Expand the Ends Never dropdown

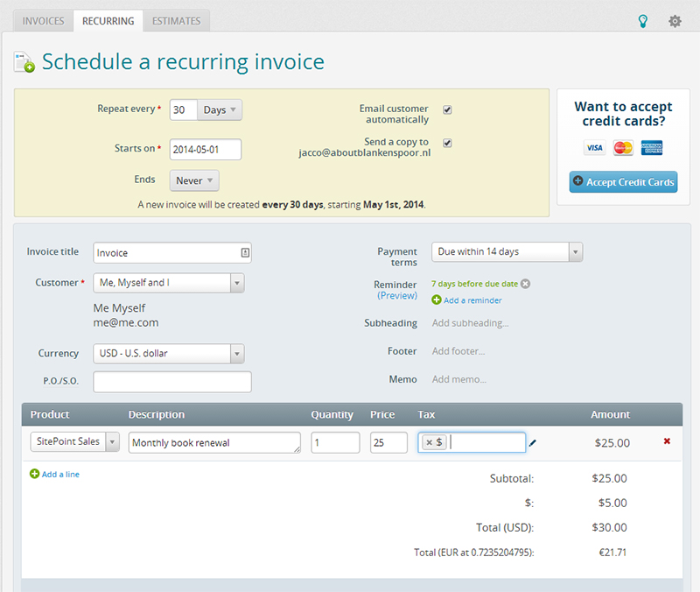tap(194, 180)
